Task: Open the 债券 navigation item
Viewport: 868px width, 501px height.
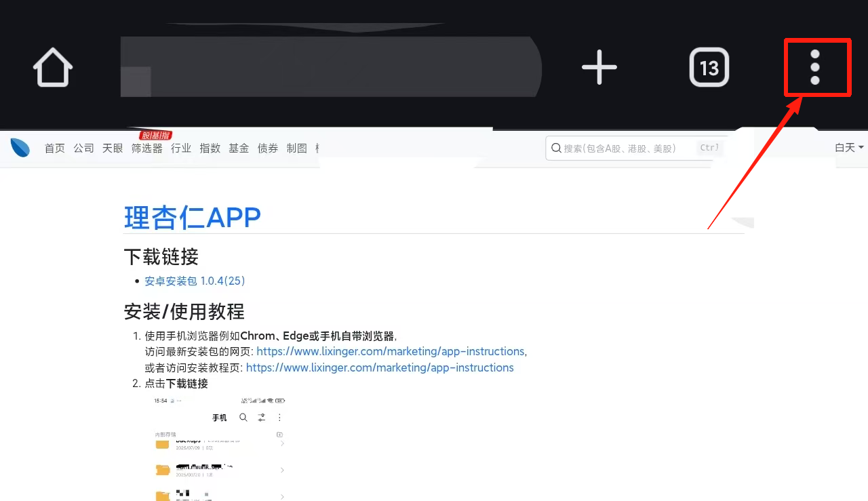Action: [x=268, y=148]
